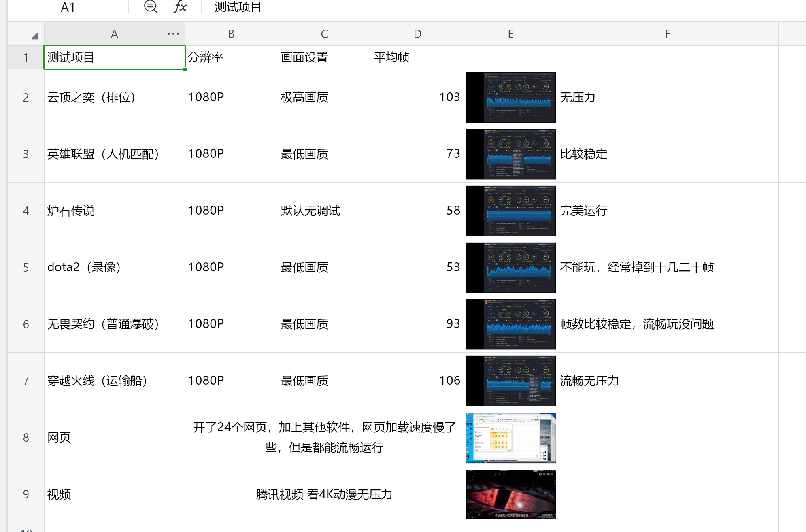Open column A three-dot options
This screenshot has width=806, height=532.
coord(173,34)
